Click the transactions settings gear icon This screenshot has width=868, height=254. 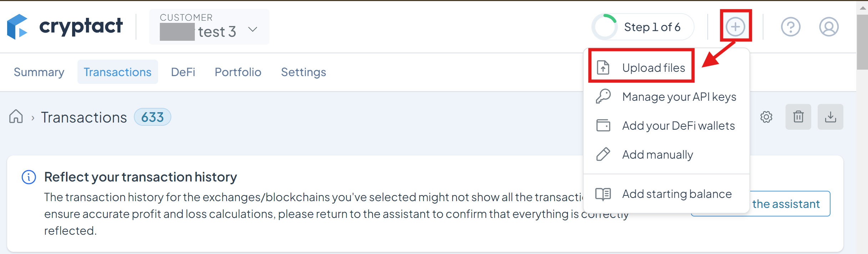766,117
